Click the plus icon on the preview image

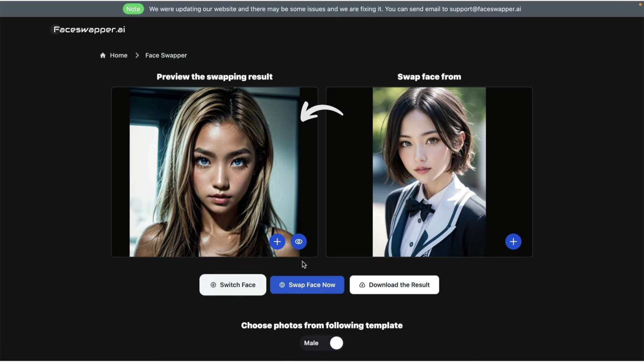click(x=277, y=241)
